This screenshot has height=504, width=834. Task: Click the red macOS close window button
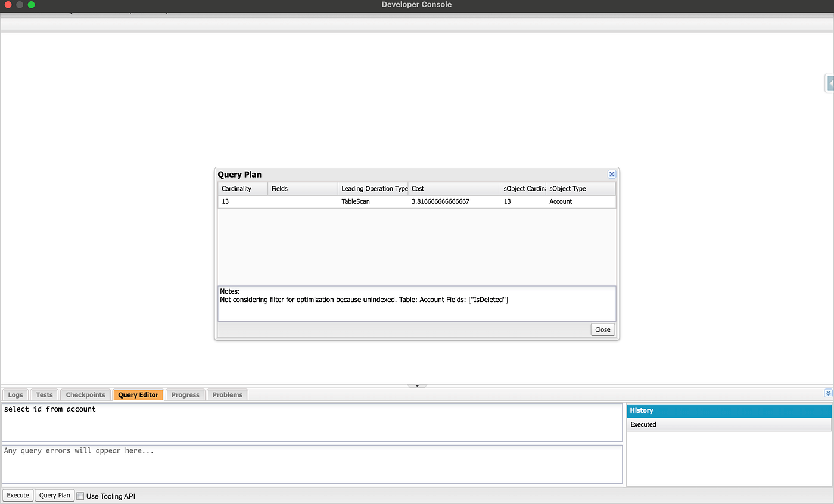[x=8, y=5]
